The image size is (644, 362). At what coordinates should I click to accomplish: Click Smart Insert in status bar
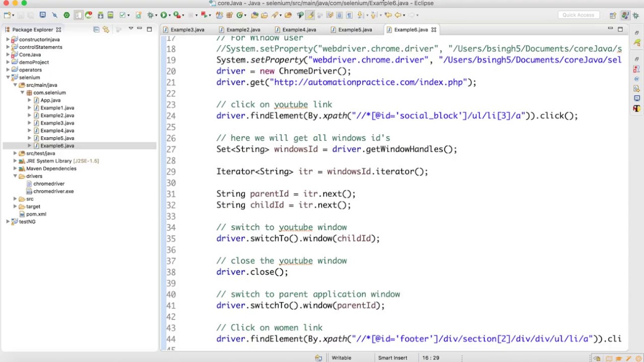coord(392,358)
